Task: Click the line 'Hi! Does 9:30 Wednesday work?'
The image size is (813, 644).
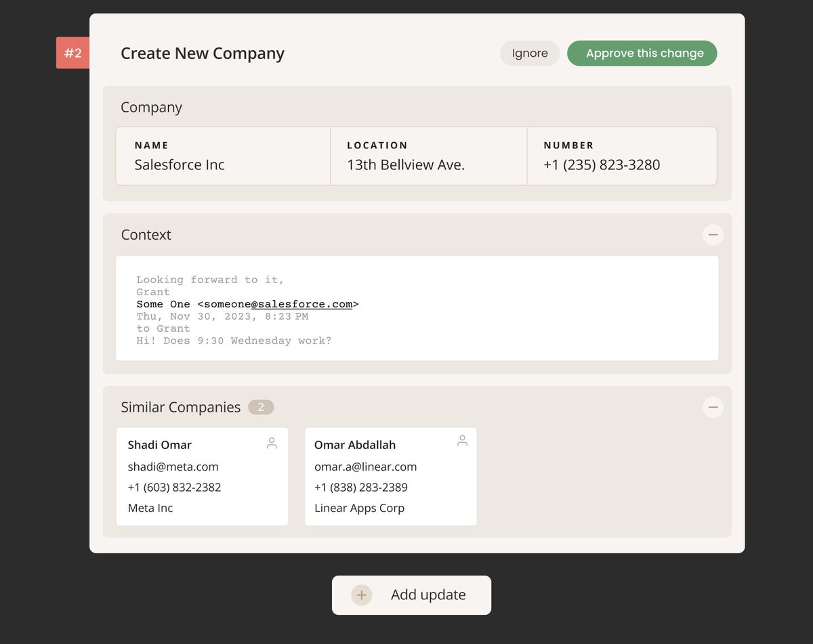Action: pos(234,341)
